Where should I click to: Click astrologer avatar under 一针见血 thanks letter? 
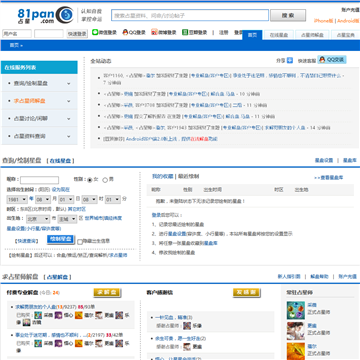187,326
